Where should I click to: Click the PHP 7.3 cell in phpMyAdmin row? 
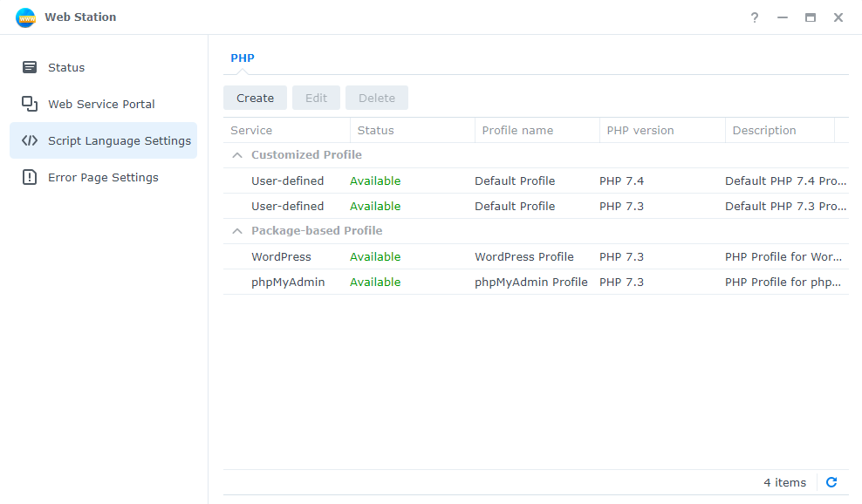point(621,282)
